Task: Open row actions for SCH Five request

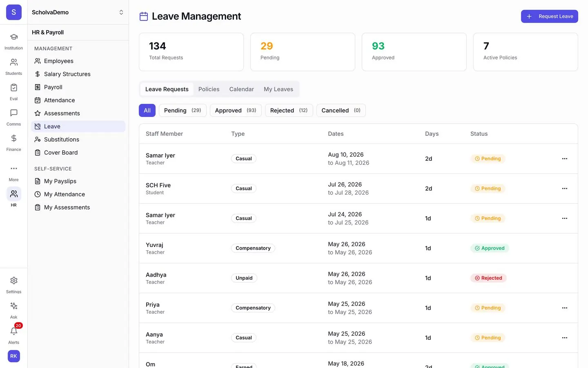Action: coord(565,188)
